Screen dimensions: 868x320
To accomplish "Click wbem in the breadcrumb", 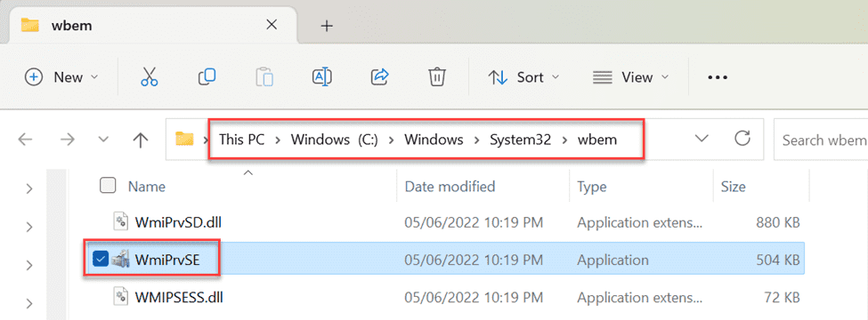I will click(597, 140).
